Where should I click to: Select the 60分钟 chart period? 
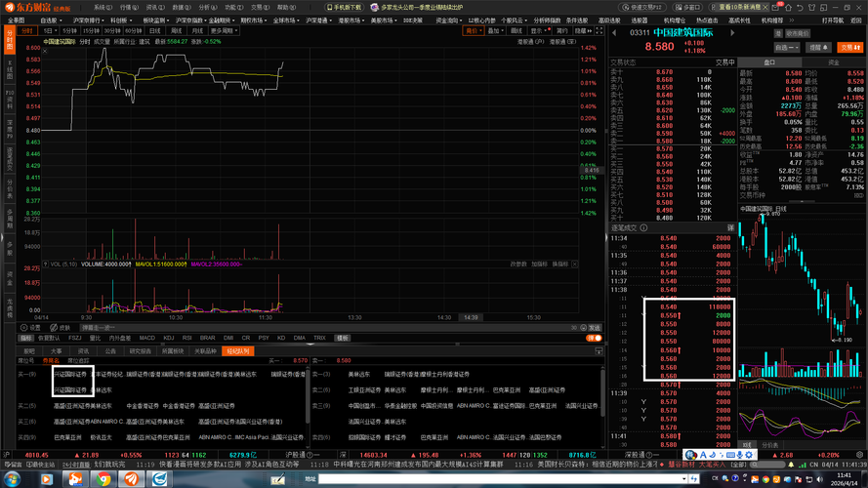click(134, 31)
